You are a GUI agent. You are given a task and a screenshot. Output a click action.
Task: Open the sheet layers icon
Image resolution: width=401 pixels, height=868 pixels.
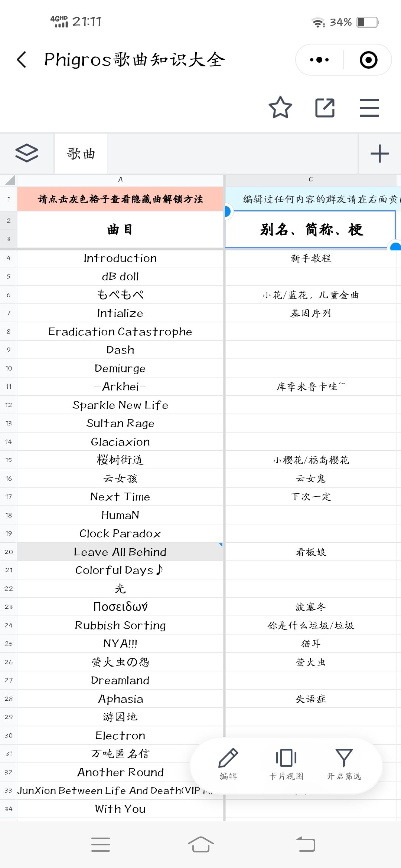pyautogui.click(x=27, y=153)
